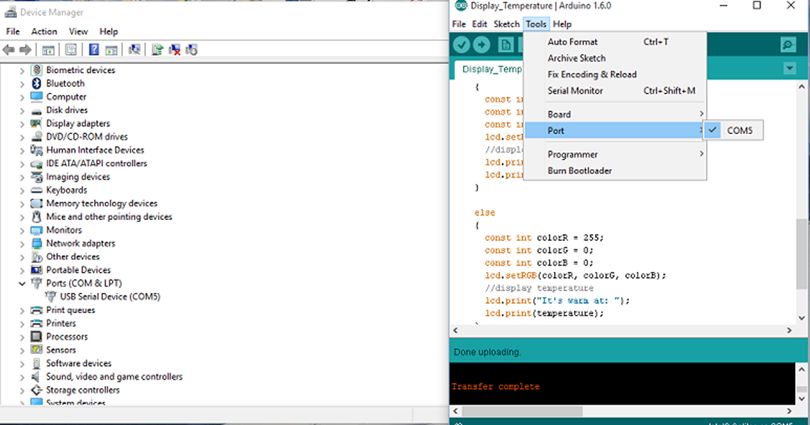Choose Archive Sketch menu entry
810x425 pixels.
point(615,58)
